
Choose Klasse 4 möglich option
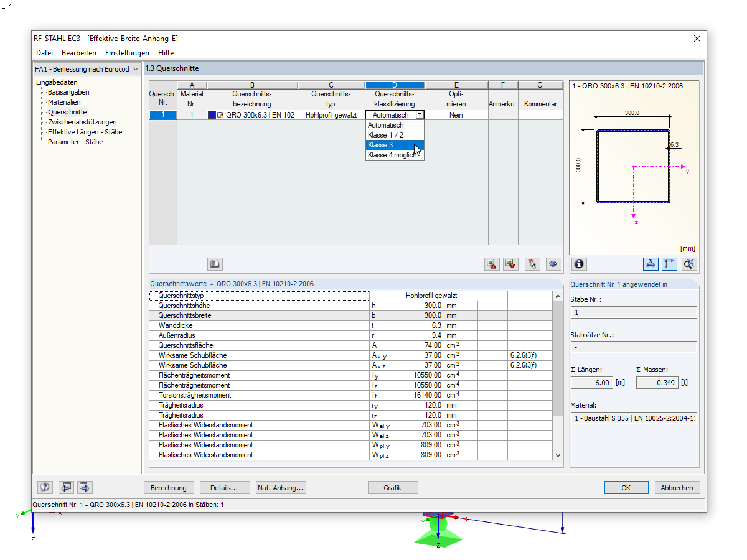pos(395,155)
